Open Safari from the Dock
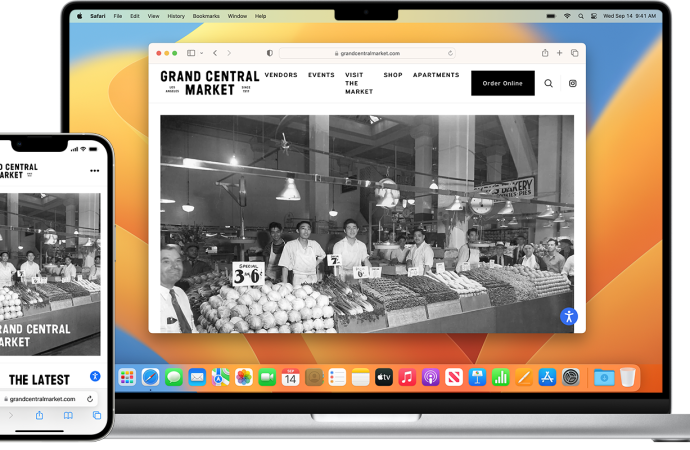The height and width of the screenshot is (450, 690). click(150, 377)
